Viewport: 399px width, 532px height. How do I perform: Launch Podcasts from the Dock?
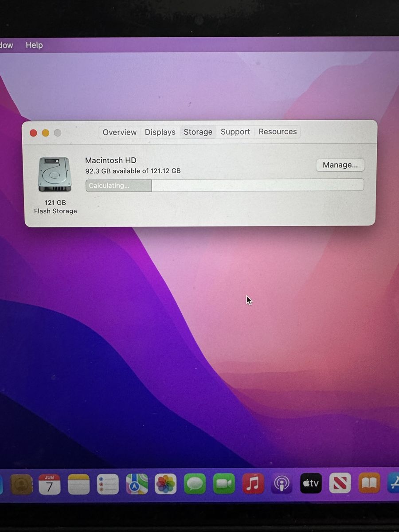point(282,484)
